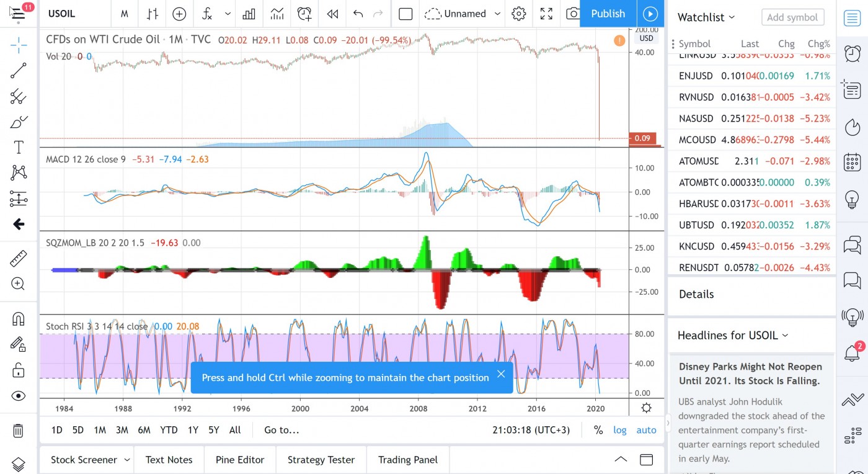The width and height of the screenshot is (868, 474).
Task: Select the brush drawing tool
Action: 19,122
